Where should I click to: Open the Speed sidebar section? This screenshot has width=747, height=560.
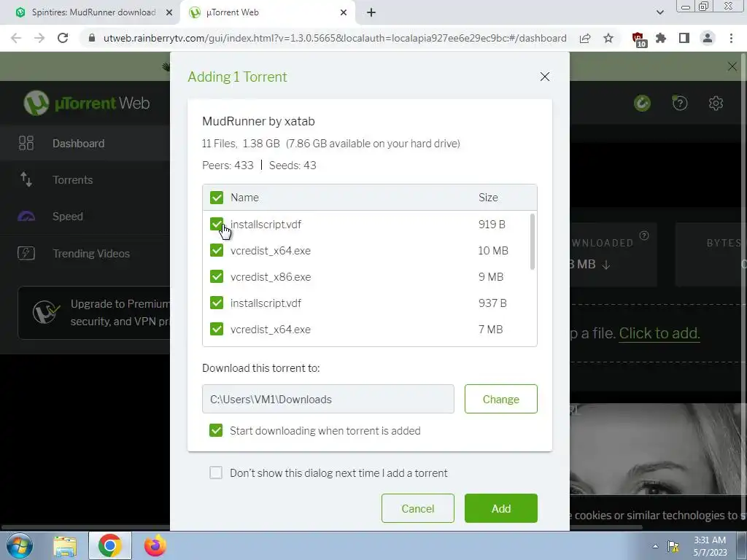[x=85, y=216]
